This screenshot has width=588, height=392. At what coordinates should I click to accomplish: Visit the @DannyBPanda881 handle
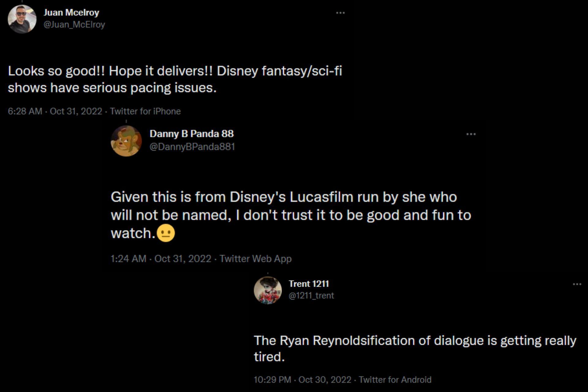click(192, 147)
